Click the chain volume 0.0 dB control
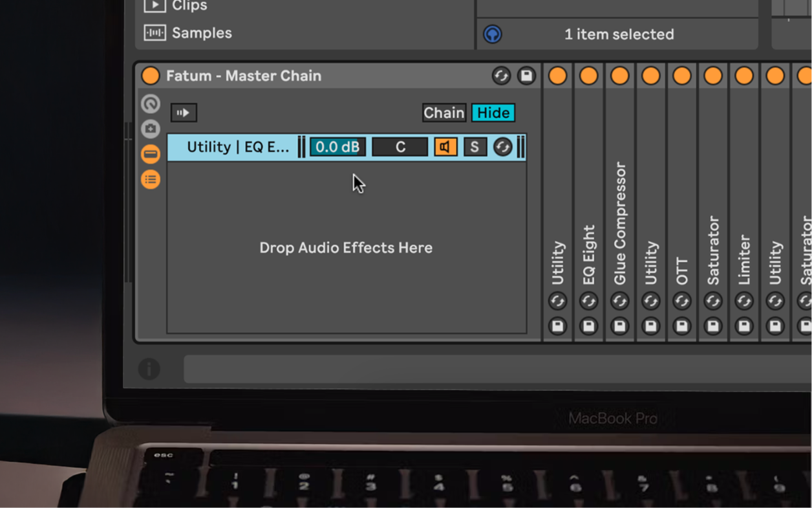Image resolution: width=812 pixels, height=508 pixels. [337, 147]
